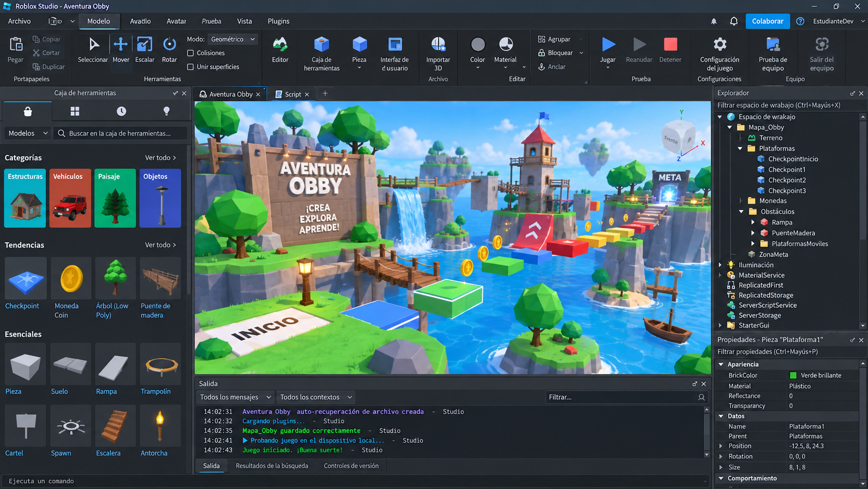Expand the Position property row

[x=721, y=446]
